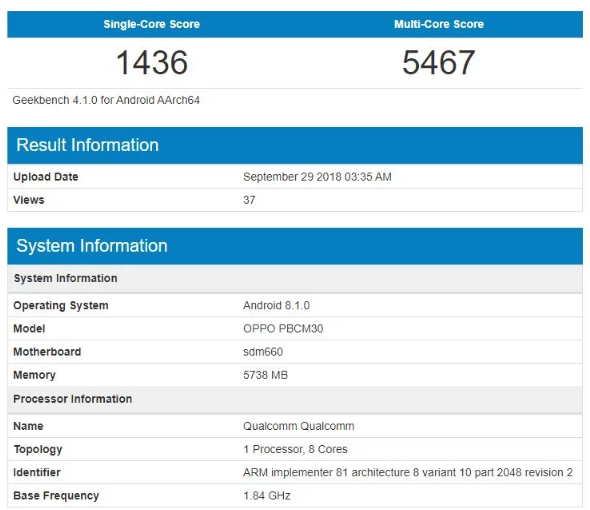
Task: Click the Base Frequency label
Action: (56, 496)
